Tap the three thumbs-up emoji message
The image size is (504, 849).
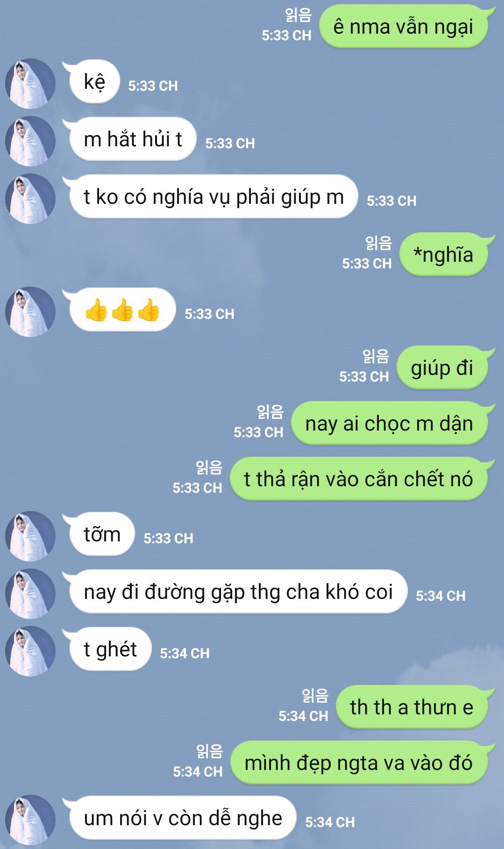[x=122, y=310]
